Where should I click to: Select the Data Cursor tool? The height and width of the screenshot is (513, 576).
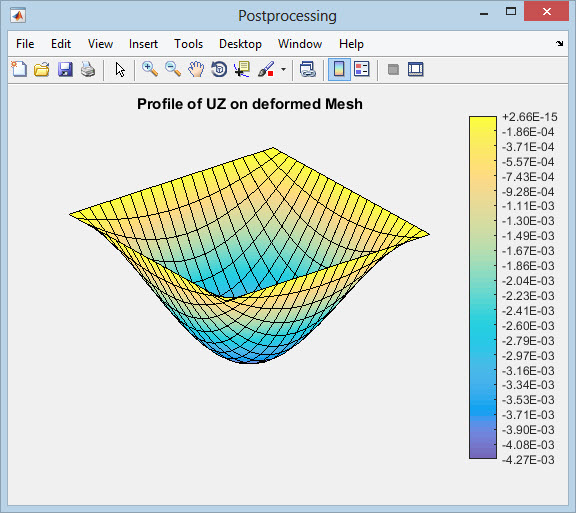pyautogui.click(x=242, y=69)
